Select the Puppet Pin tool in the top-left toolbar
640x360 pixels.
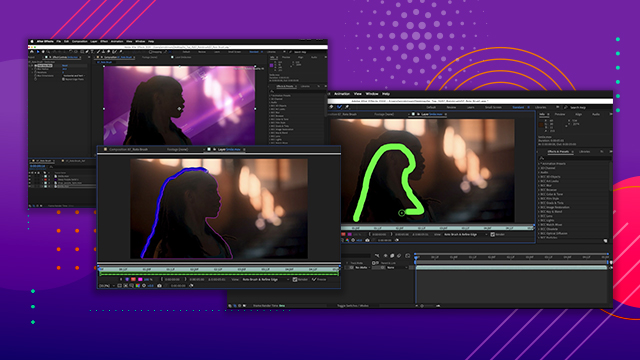click(x=120, y=52)
